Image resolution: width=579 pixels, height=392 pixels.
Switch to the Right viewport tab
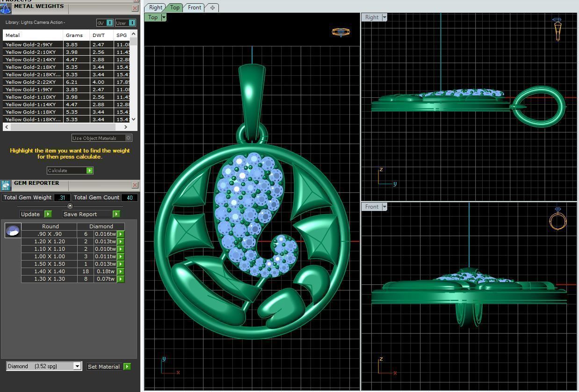(x=156, y=7)
